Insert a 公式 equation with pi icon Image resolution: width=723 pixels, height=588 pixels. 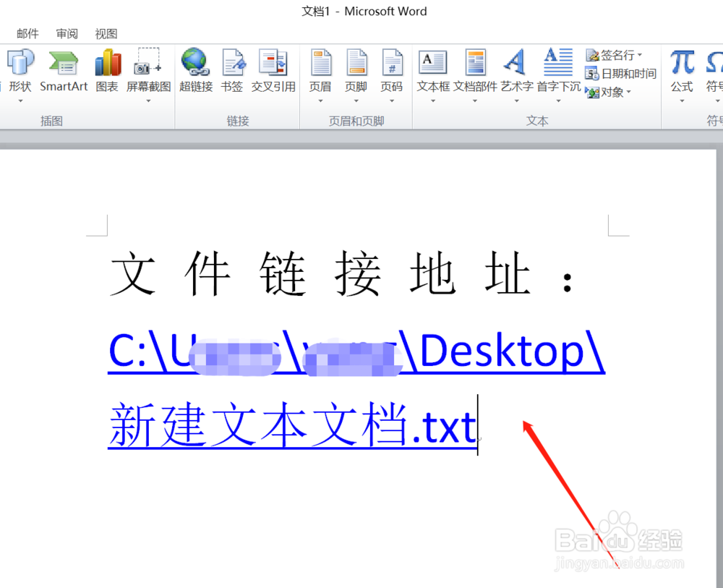[x=682, y=62]
